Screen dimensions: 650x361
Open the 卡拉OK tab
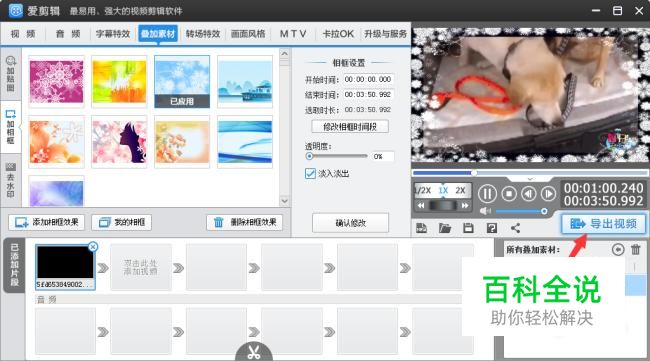[338, 34]
